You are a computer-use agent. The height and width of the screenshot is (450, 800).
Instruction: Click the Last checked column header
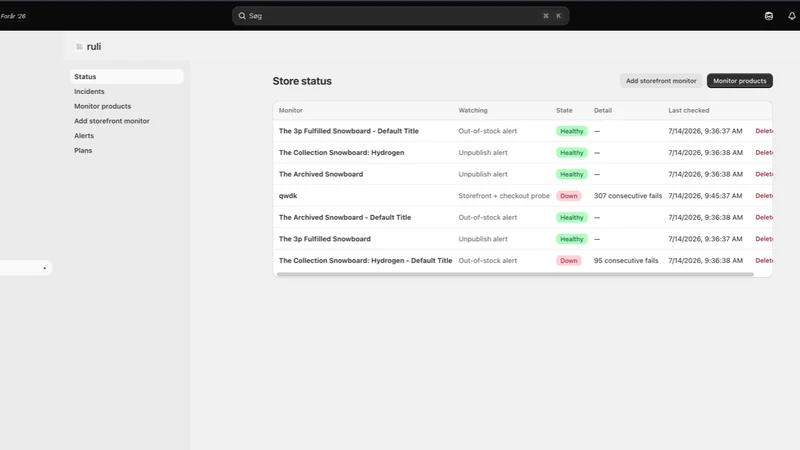[688, 110]
